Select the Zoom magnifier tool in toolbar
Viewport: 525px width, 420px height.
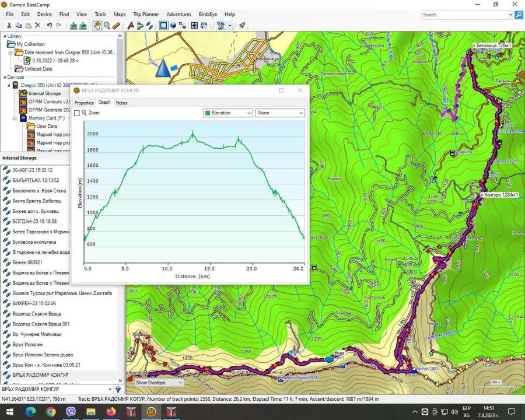tap(107, 26)
